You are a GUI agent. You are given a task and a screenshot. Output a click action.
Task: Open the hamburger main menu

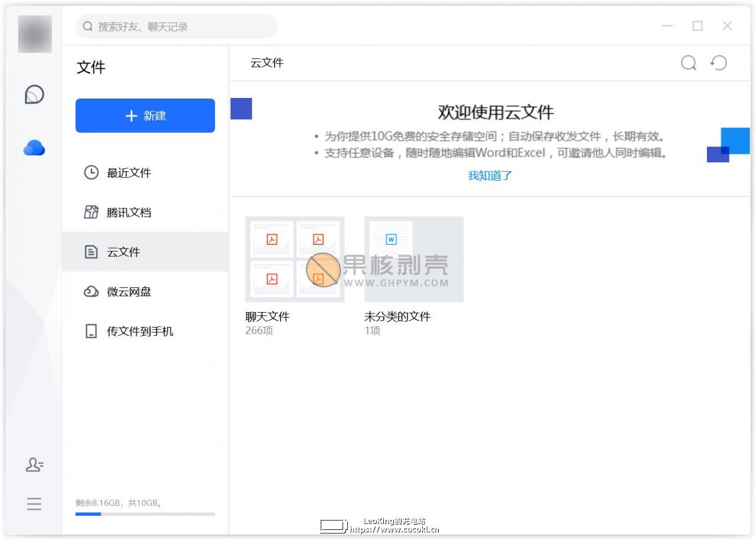(34, 504)
